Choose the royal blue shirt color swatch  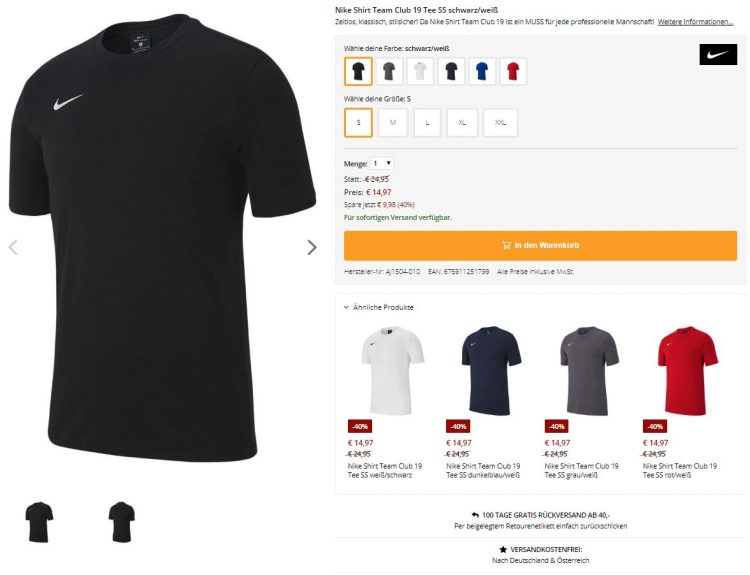482,71
